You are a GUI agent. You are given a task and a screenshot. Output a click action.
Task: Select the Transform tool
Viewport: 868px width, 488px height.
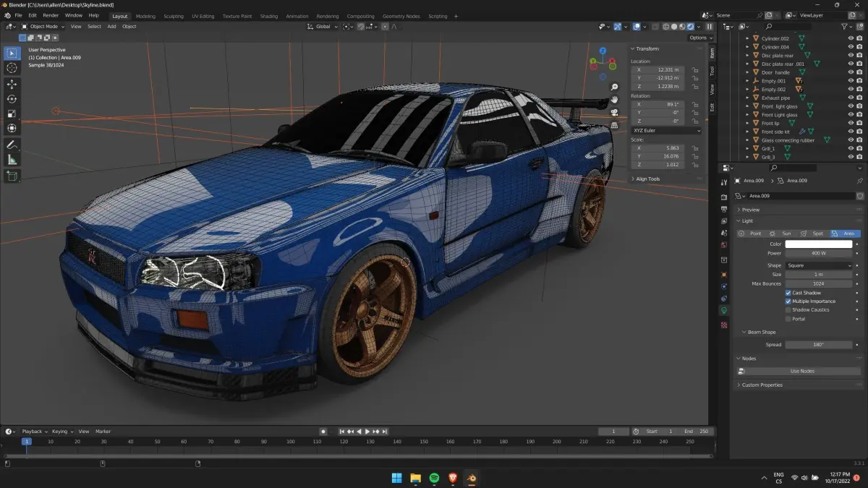(12, 128)
